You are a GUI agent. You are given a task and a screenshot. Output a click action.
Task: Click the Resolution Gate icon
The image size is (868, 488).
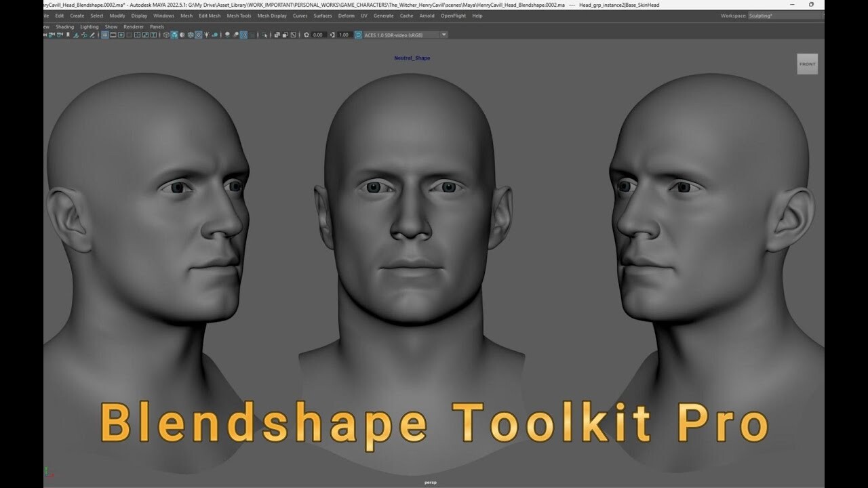coord(121,35)
